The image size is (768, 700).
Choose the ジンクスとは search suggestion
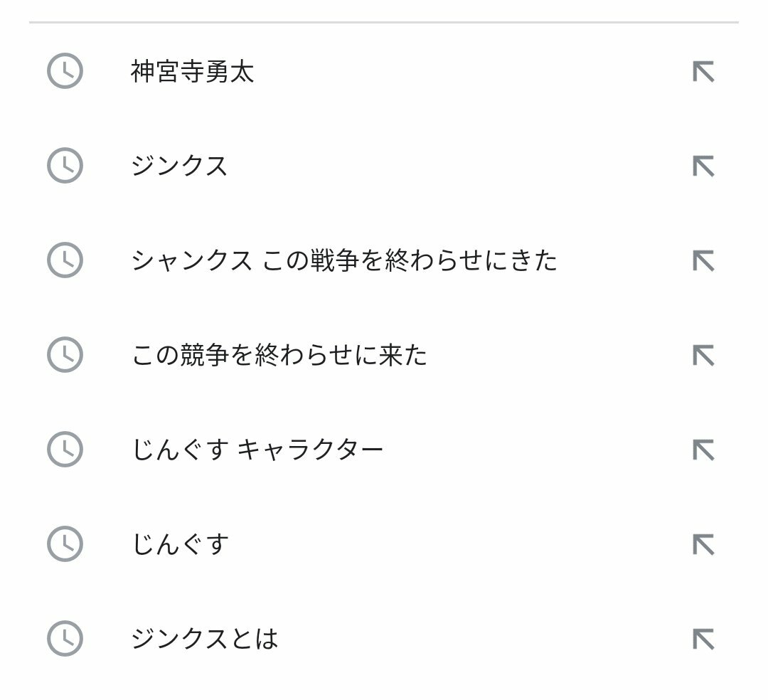pyautogui.click(x=205, y=639)
